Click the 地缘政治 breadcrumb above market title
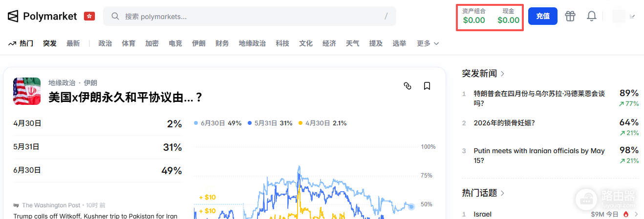Screen dimensions: 644x219 click(x=62, y=82)
